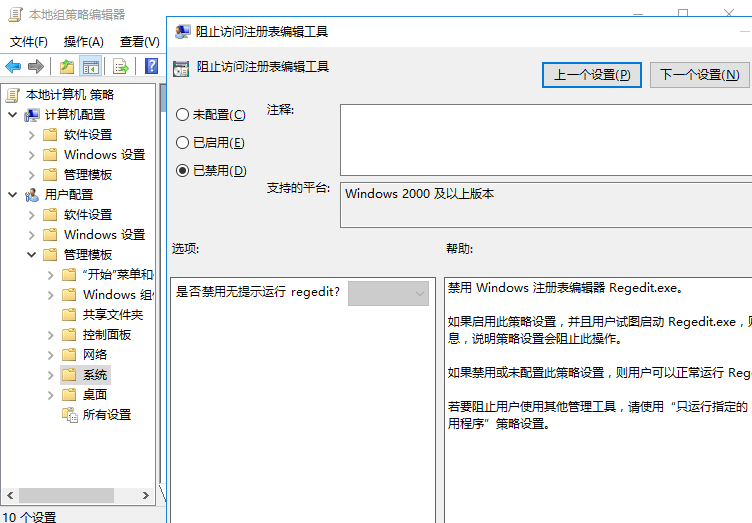752x523 pixels.
Task: Click the 下一个设置(N) button
Action: tap(699, 75)
